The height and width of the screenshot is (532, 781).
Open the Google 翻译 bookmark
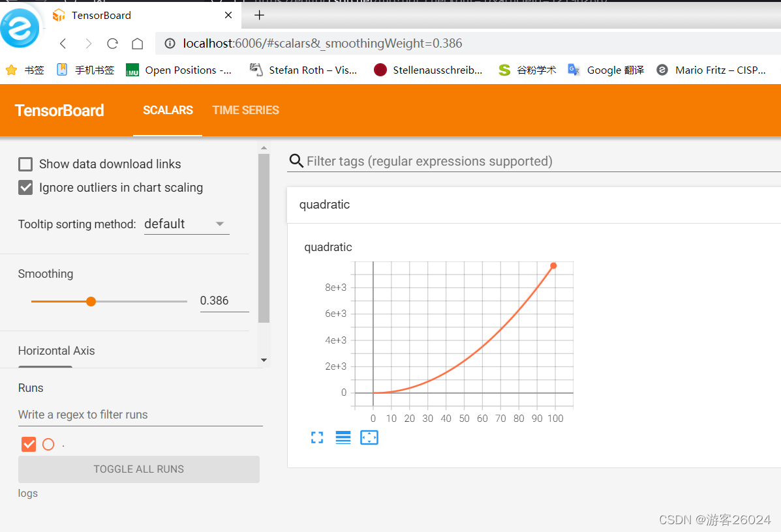coord(605,70)
